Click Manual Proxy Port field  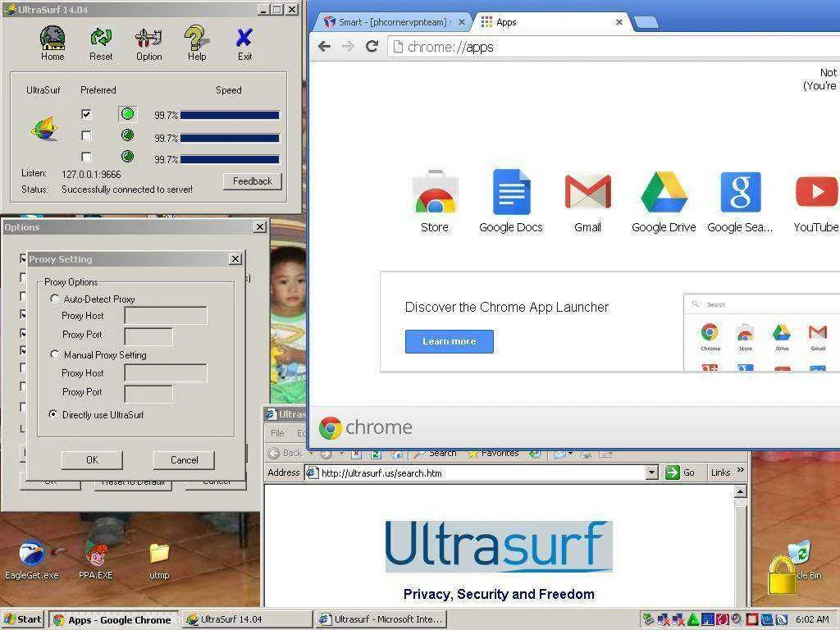pyautogui.click(x=148, y=393)
